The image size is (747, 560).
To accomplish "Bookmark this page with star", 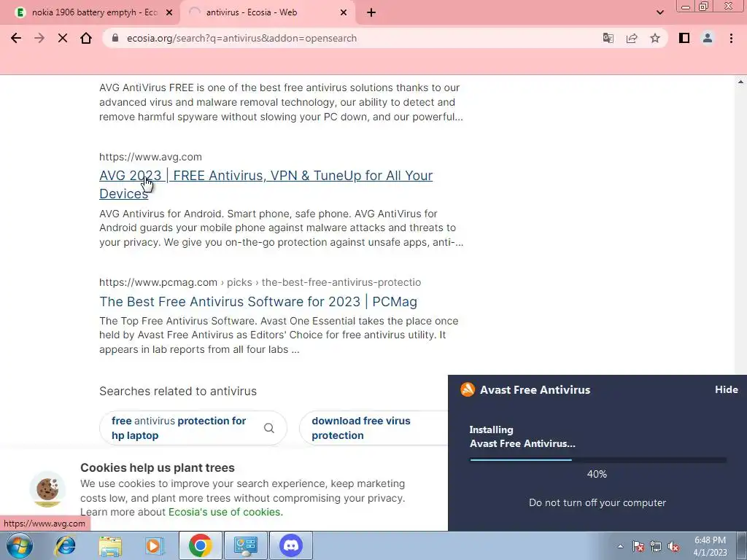I will (x=655, y=38).
